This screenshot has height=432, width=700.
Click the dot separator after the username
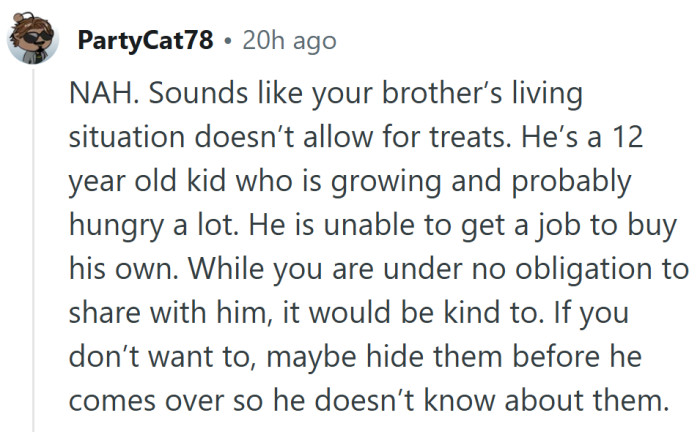pos(228,42)
